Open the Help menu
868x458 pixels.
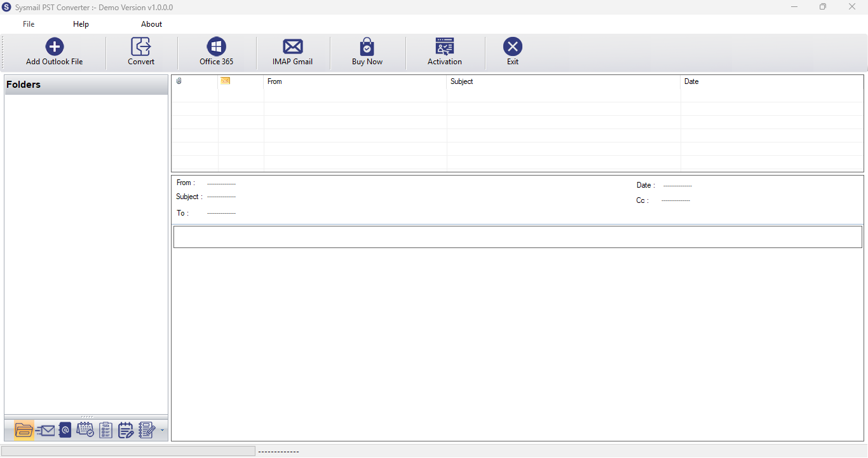(x=81, y=24)
